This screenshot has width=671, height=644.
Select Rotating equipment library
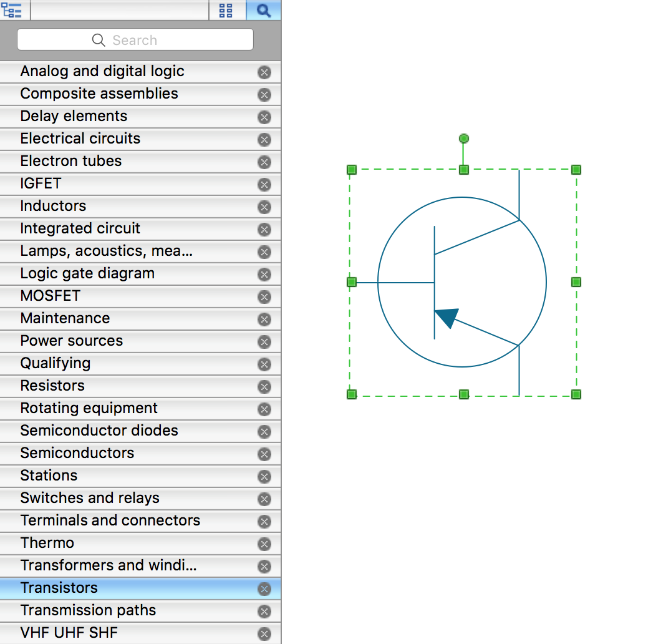[x=140, y=409]
